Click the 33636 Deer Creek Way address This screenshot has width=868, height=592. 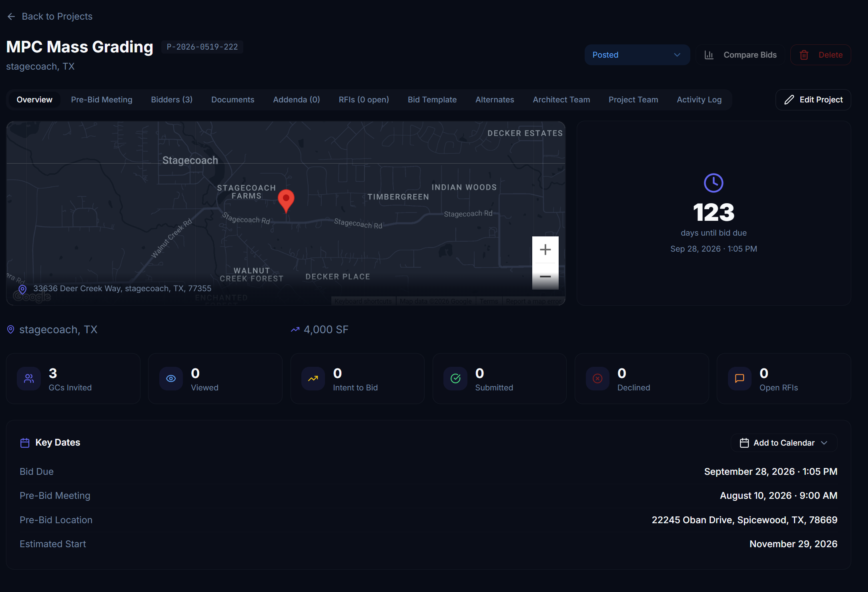(x=122, y=288)
